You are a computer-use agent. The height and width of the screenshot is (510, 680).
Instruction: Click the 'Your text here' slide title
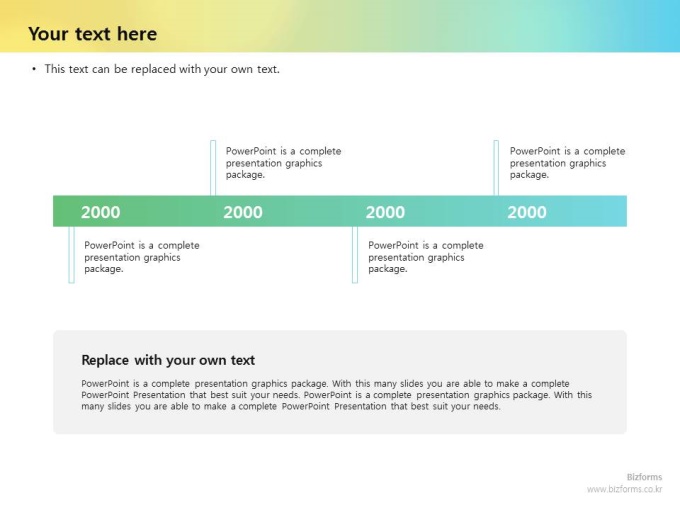(x=92, y=34)
